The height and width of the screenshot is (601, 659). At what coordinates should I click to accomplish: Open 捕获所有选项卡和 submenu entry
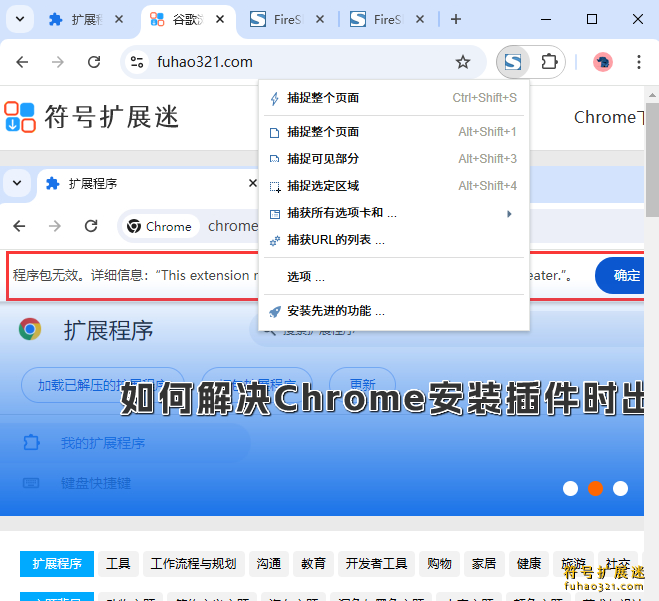tap(394, 213)
